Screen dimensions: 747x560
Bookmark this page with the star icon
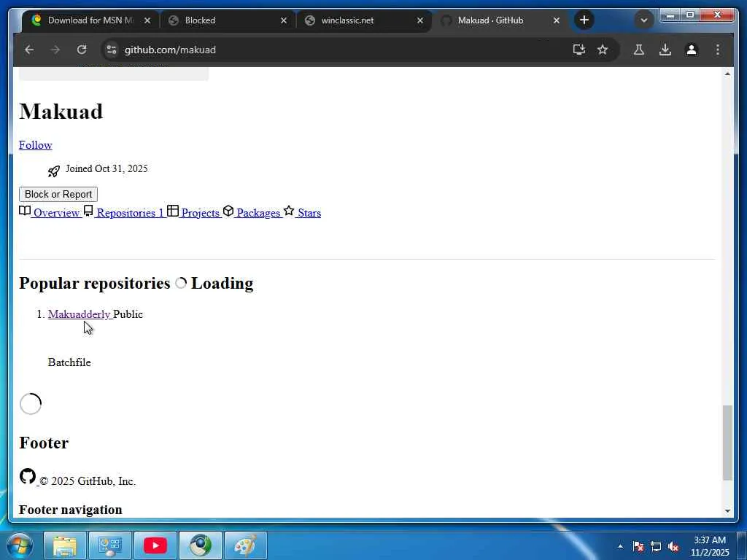click(603, 50)
